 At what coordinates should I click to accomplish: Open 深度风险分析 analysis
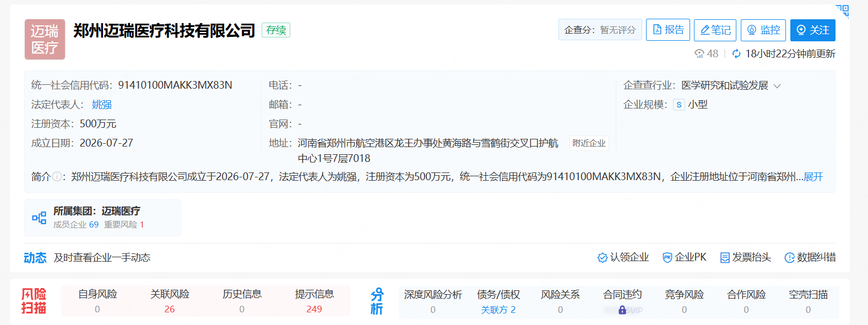(x=433, y=302)
